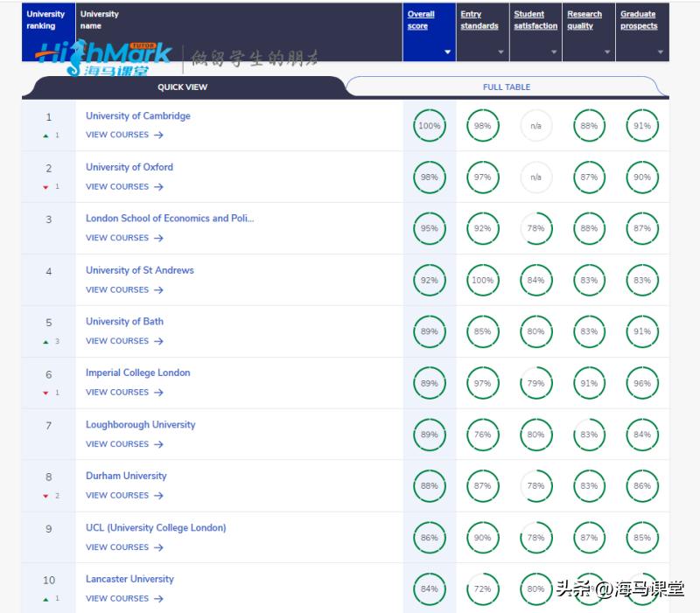The image size is (700, 613).
Task: Click VIEW COURSES text for UCL
Action: 117,547
